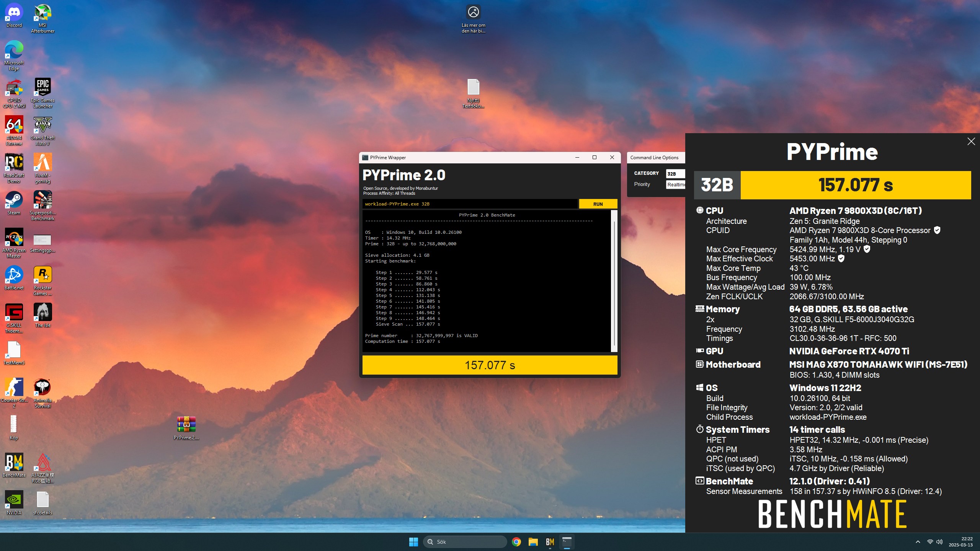Click the CL30.0-36-36-96 timings value
Viewport: 980px width, 551px height.
pos(843,338)
